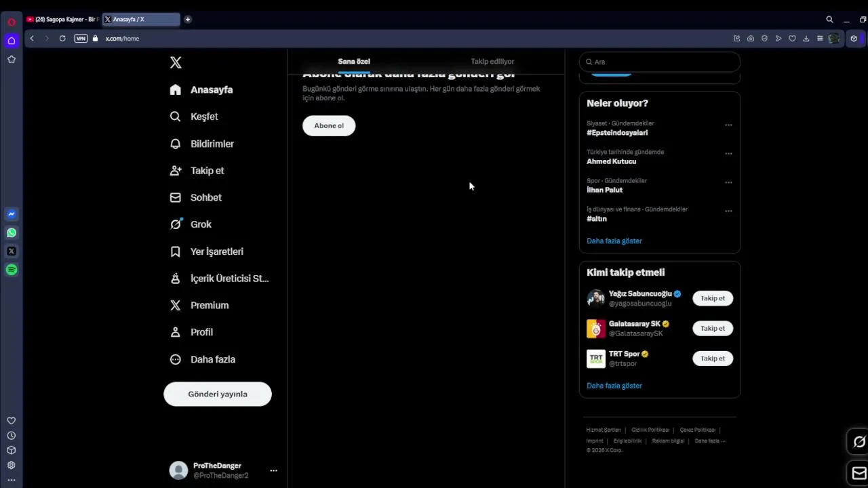Screen dimensions: 868x488
Task: Go to Takip et in sidebar menu
Action: pyautogui.click(x=197, y=171)
